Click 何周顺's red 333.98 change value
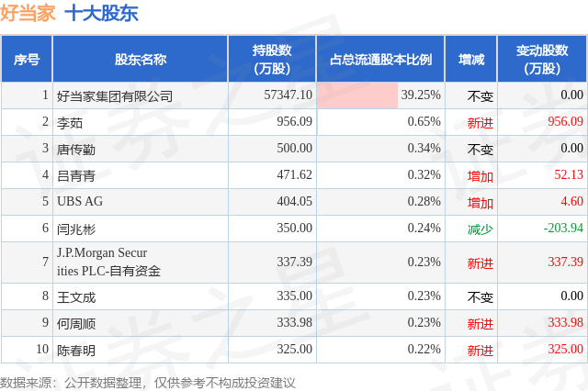The image size is (588, 391). (565, 323)
